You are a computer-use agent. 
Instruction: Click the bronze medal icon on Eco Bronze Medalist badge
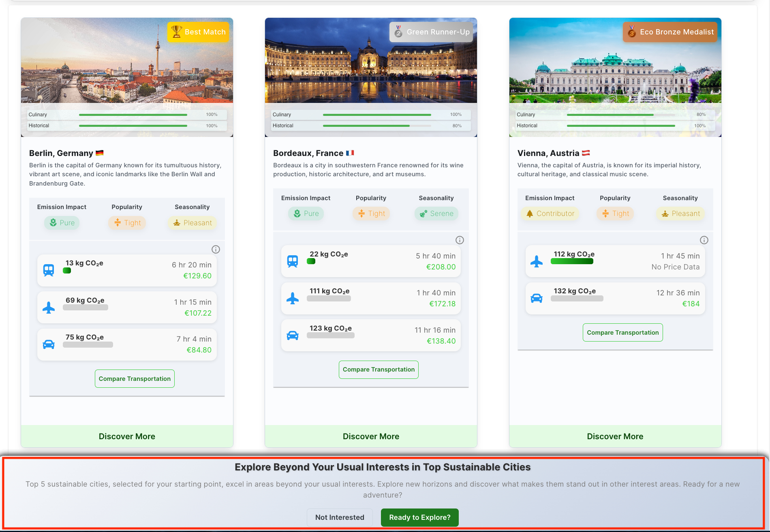[x=632, y=32]
